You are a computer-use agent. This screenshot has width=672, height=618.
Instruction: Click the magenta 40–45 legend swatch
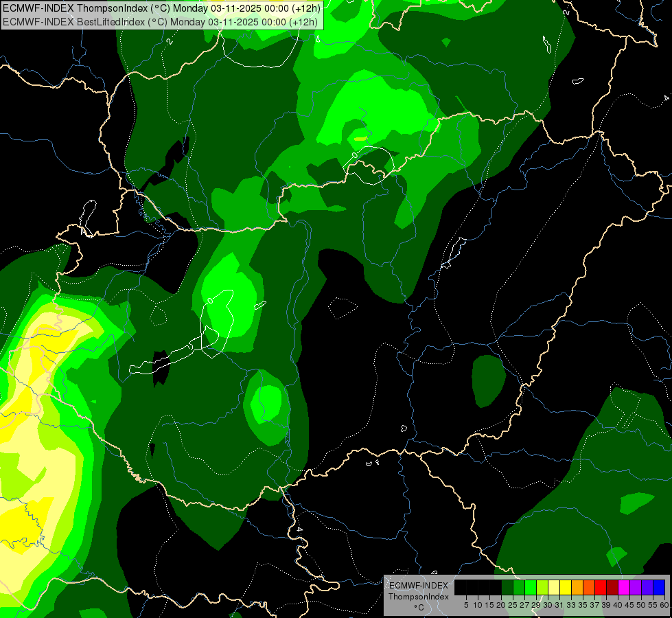click(624, 587)
